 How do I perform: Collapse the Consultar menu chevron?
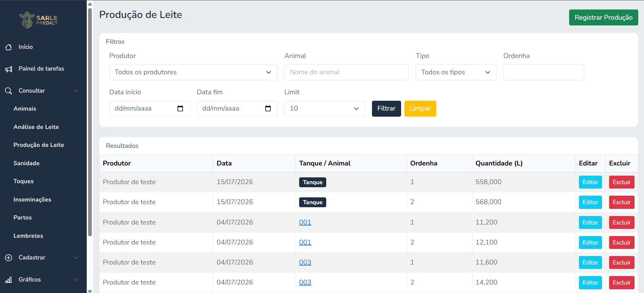(x=76, y=91)
